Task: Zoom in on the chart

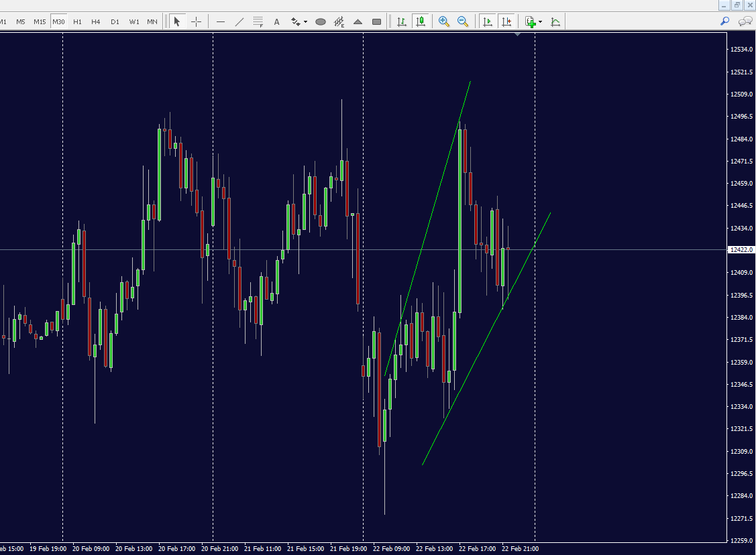Action: (x=443, y=21)
